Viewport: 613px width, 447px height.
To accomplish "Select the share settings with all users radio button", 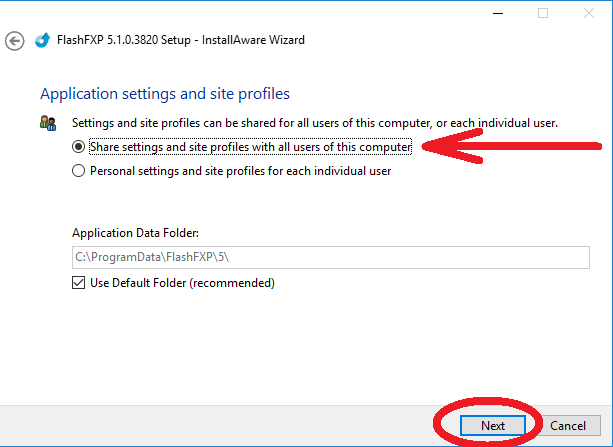I will pos(79,147).
